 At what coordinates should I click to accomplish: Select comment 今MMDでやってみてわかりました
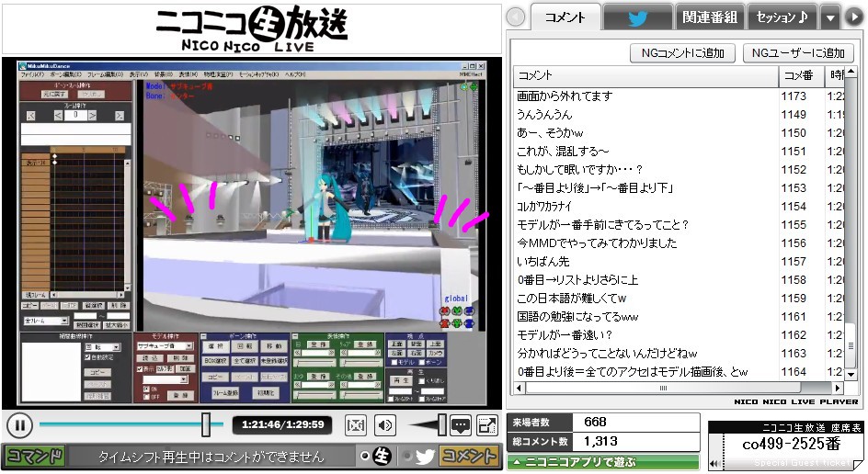596,243
